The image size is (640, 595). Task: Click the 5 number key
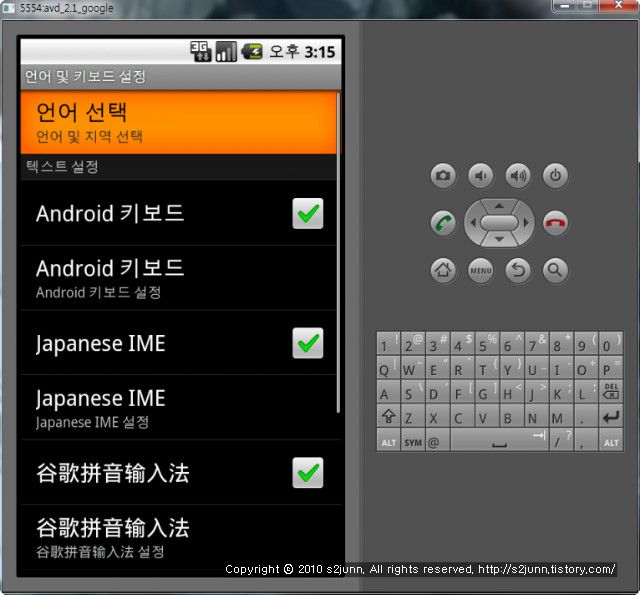pyautogui.click(x=487, y=343)
